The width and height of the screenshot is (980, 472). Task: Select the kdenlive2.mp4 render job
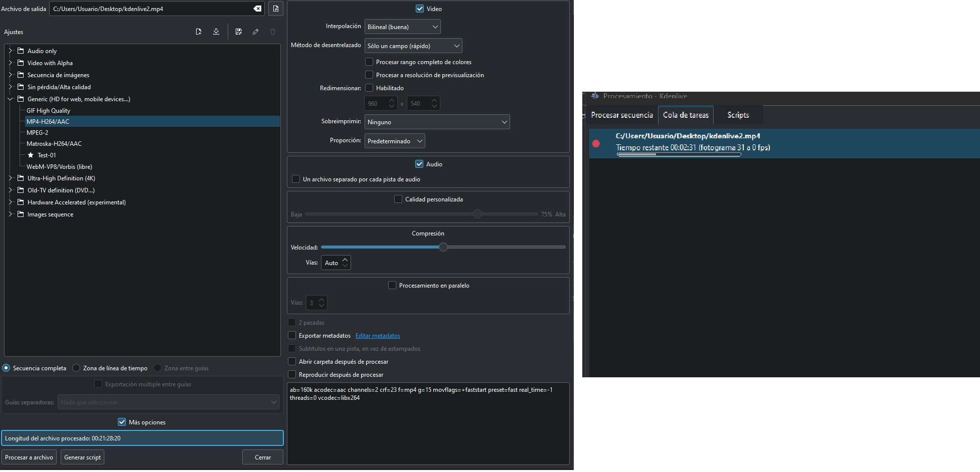pyautogui.click(x=784, y=143)
